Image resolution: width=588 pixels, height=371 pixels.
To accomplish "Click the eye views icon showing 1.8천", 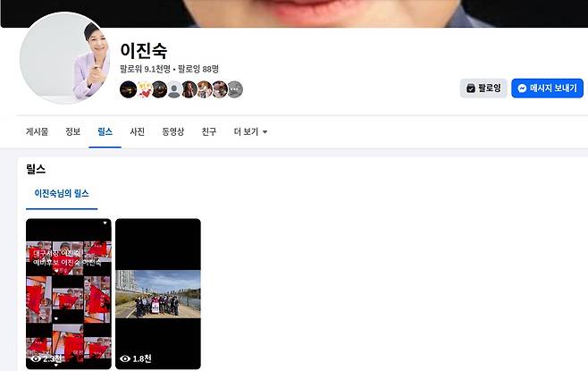I will pyautogui.click(x=125, y=359).
